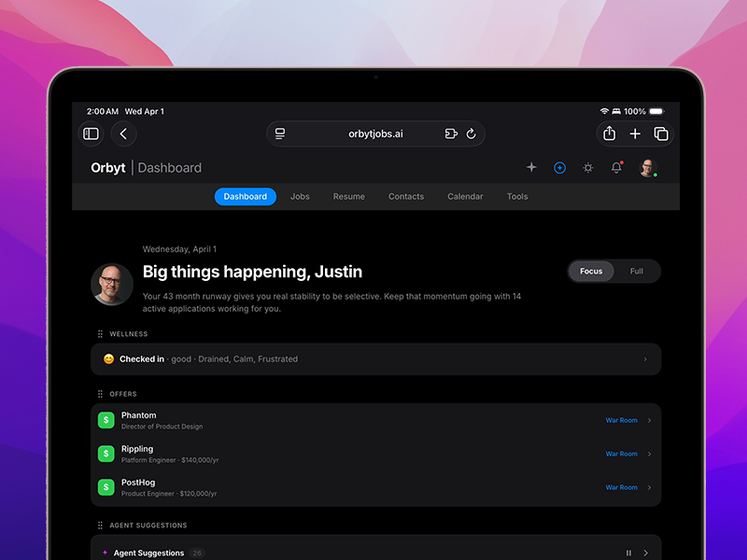Click the Offers section drag handle

(100, 394)
